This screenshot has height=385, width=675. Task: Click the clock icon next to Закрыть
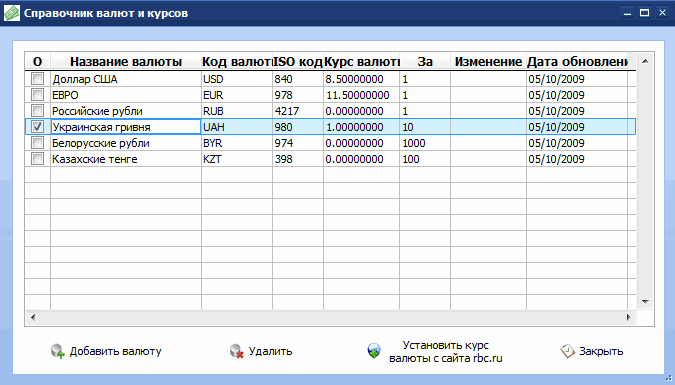click(567, 351)
